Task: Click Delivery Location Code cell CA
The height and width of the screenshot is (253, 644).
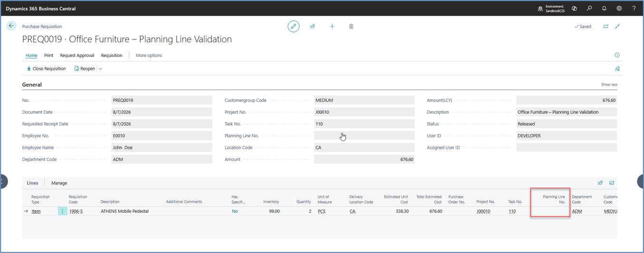Action: (352, 211)
